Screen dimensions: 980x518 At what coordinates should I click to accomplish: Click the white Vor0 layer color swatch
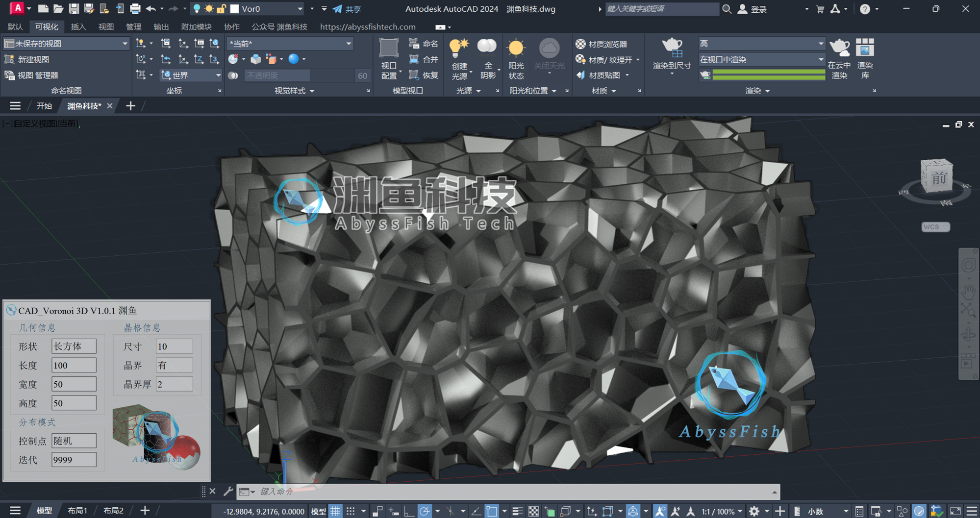(235, 9)
